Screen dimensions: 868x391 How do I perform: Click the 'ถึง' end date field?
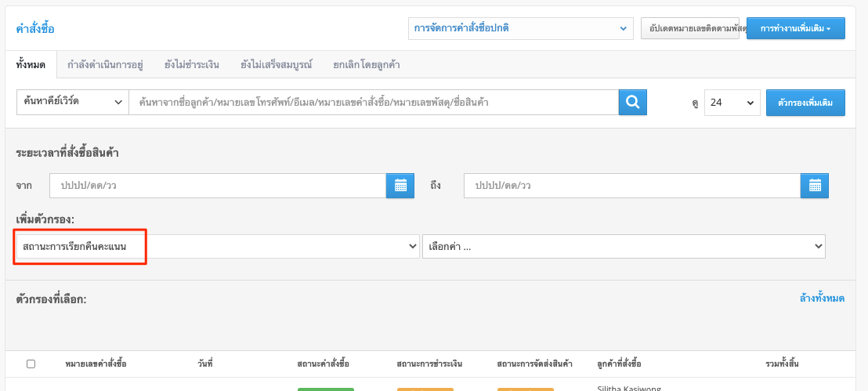coord(632,186)
